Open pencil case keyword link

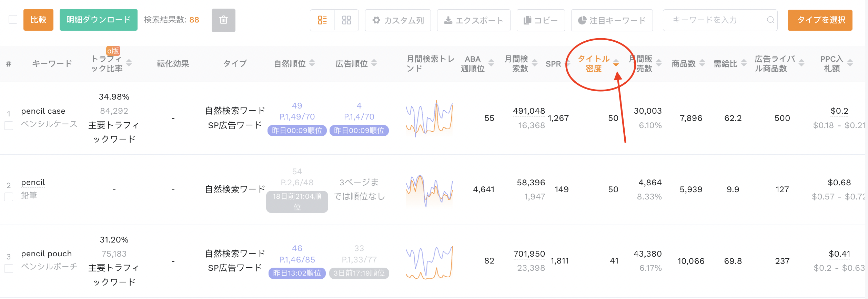[43, 111]
